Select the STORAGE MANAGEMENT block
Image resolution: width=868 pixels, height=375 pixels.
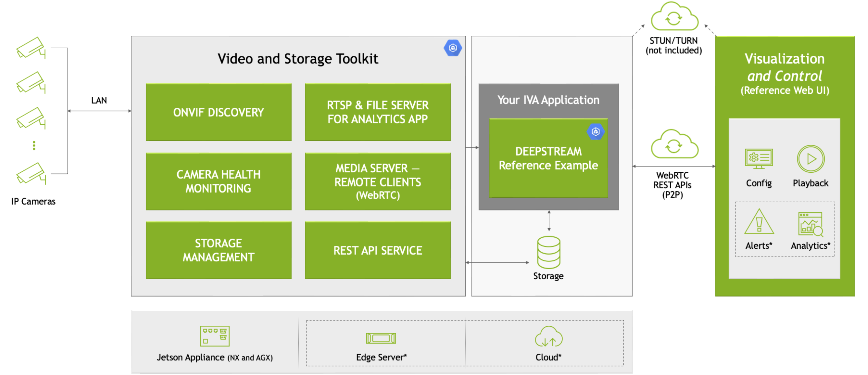tap(218, 250)
